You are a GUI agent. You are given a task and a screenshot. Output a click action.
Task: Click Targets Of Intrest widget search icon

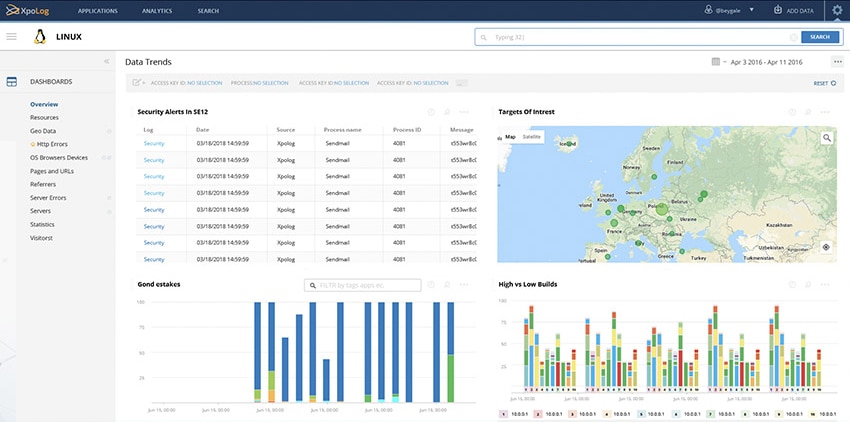point(808,112)
